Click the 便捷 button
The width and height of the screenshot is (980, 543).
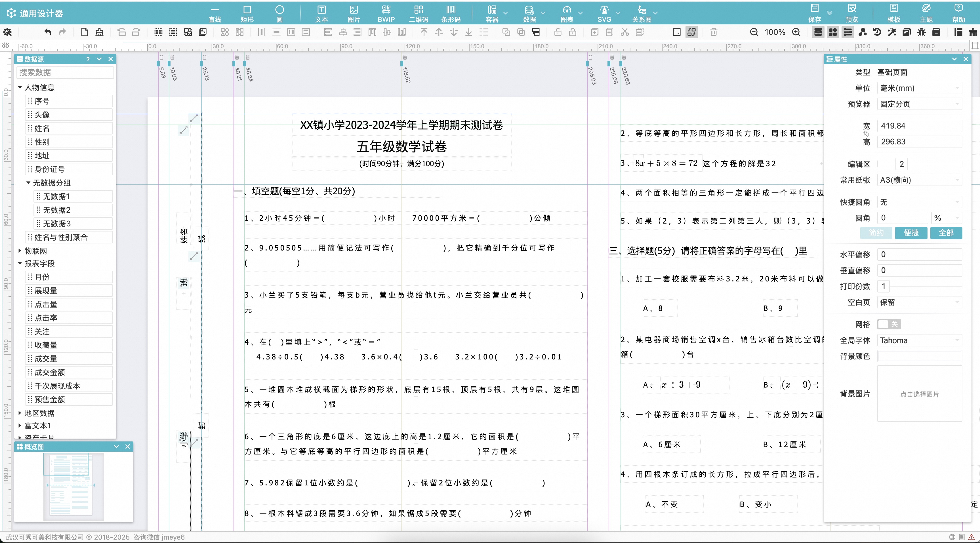point(911,233)
